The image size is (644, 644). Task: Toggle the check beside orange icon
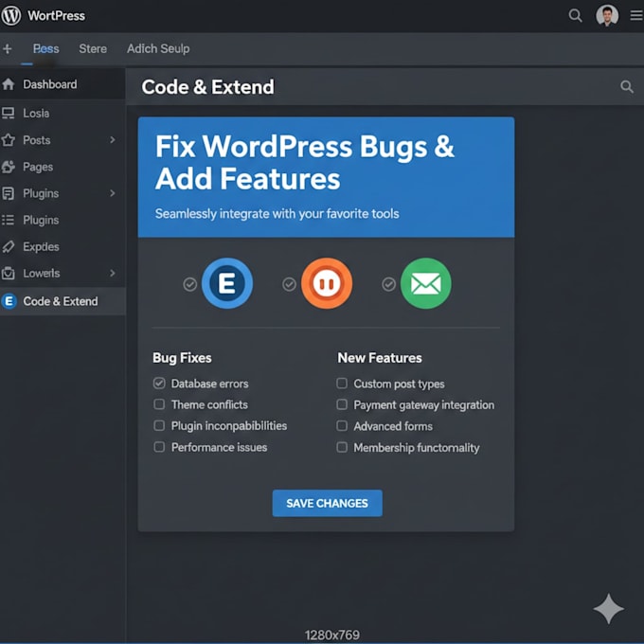289,284
